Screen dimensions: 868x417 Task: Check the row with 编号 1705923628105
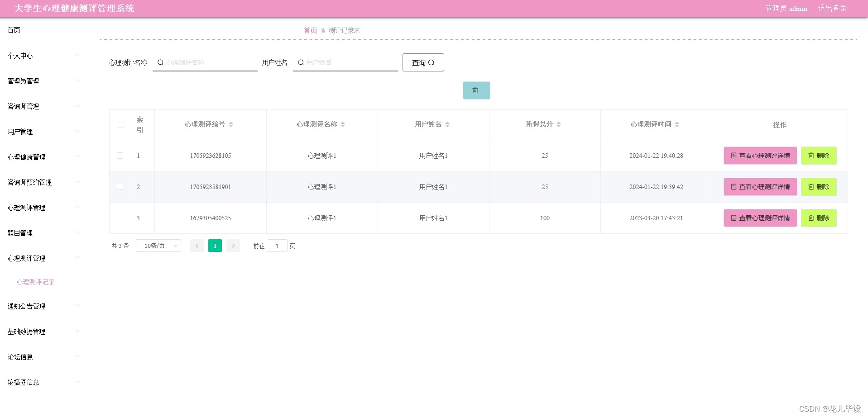click(x=120, y=156)
